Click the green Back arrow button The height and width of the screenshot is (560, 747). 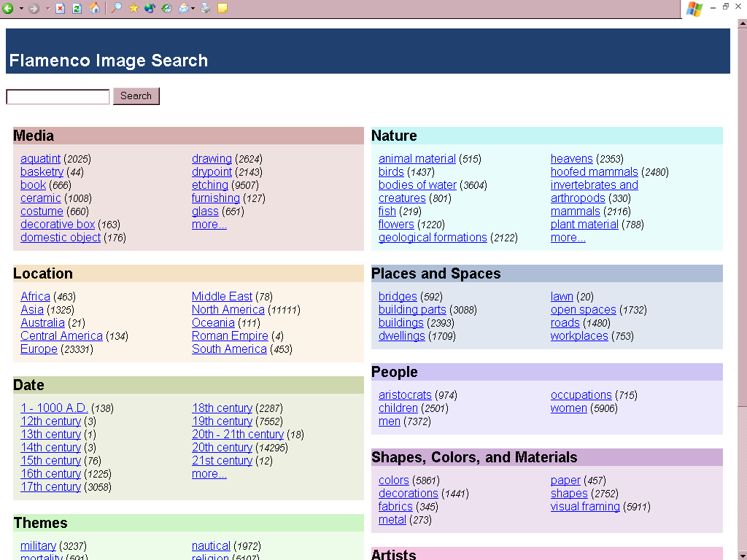click(x=8, y=9)
